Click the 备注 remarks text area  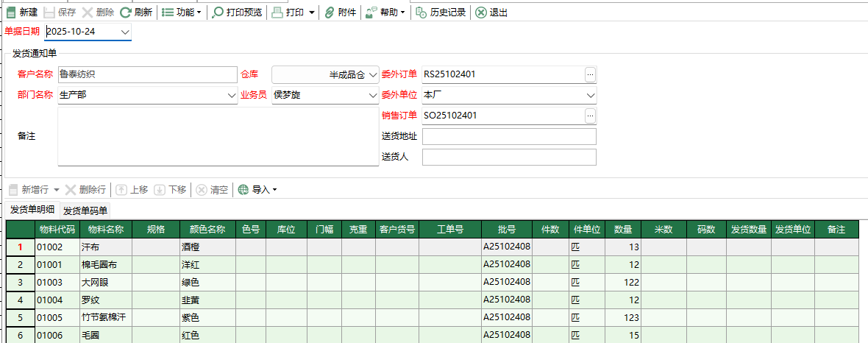coord(218,136)
